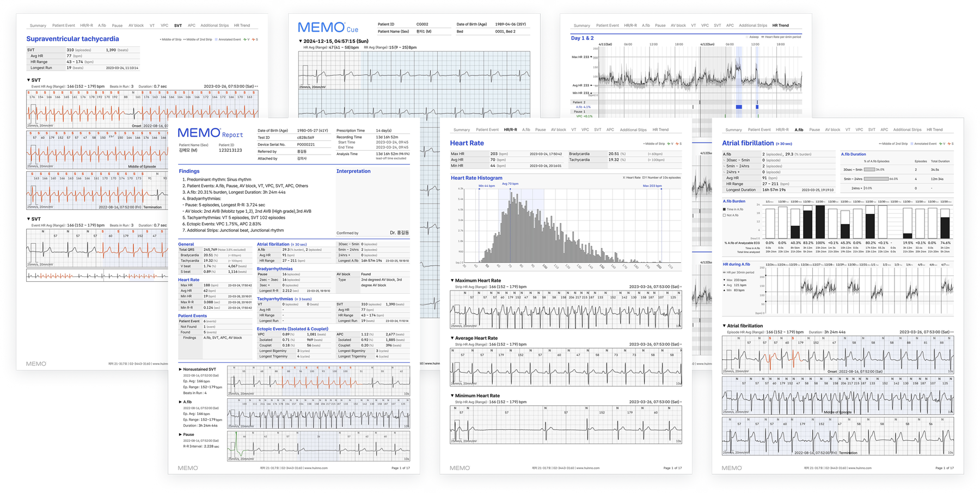
Task: Click the Findings heading on summary report
Action: 189,171
